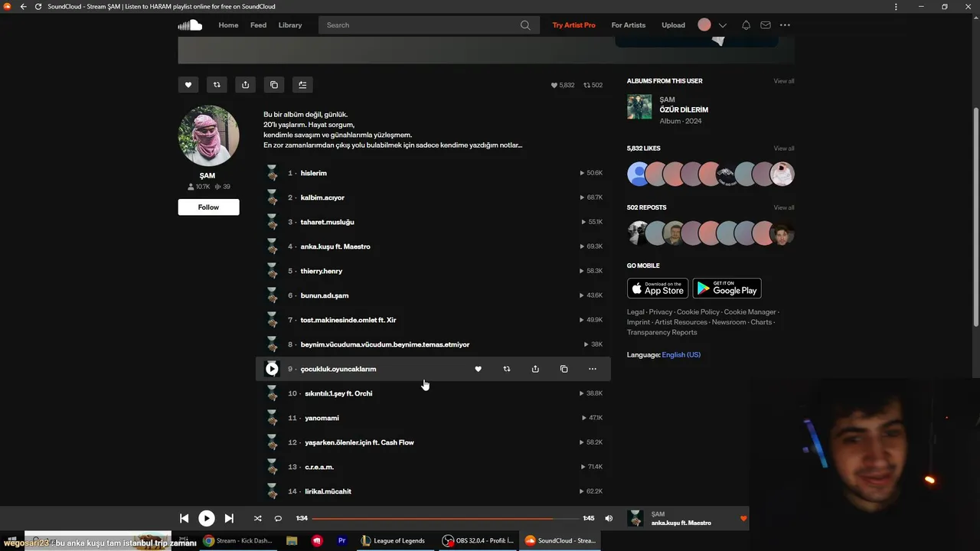View all albums from this user
Screen dimensions: 980x551
point(784,81)
